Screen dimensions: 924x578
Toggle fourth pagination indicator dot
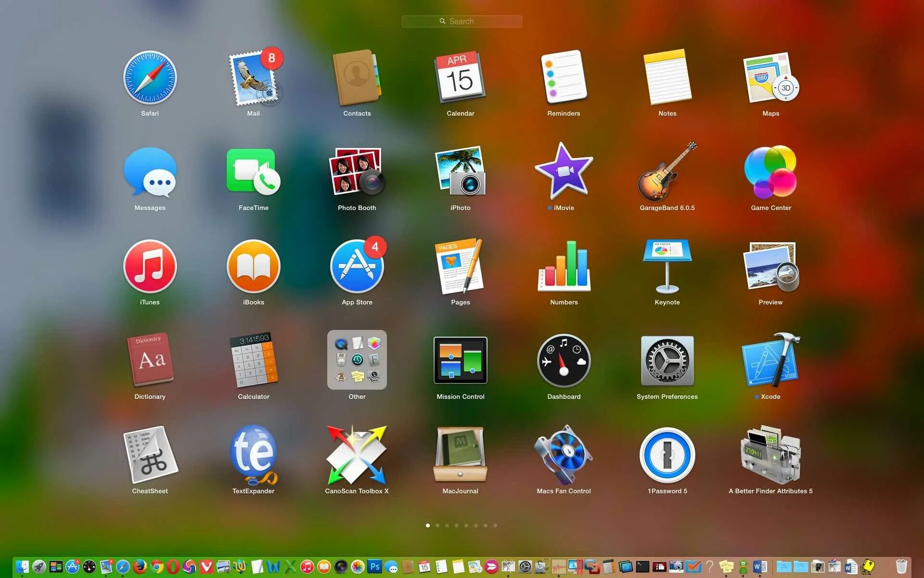(x=457, y=525)
